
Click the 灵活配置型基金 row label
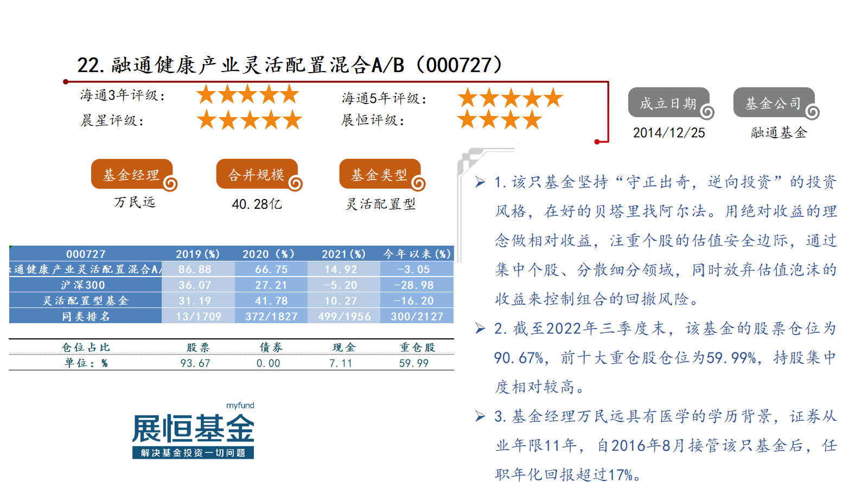[x=86, y=300]
